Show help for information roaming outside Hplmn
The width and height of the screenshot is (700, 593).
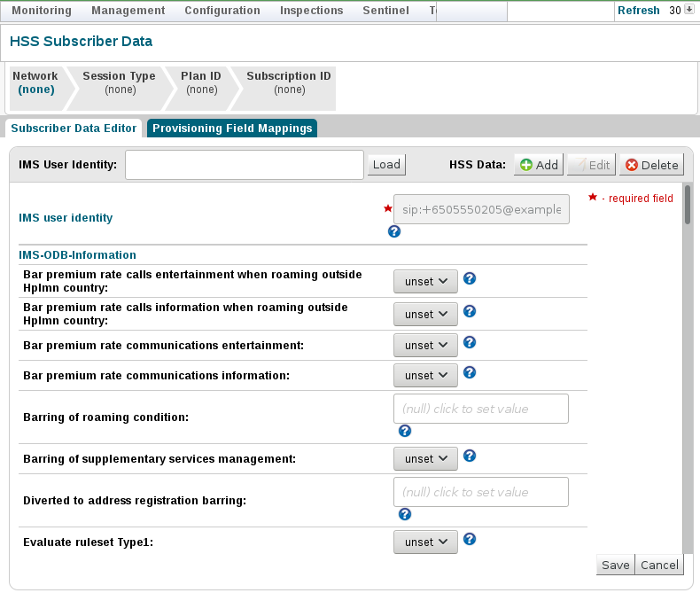coord(470,311)
